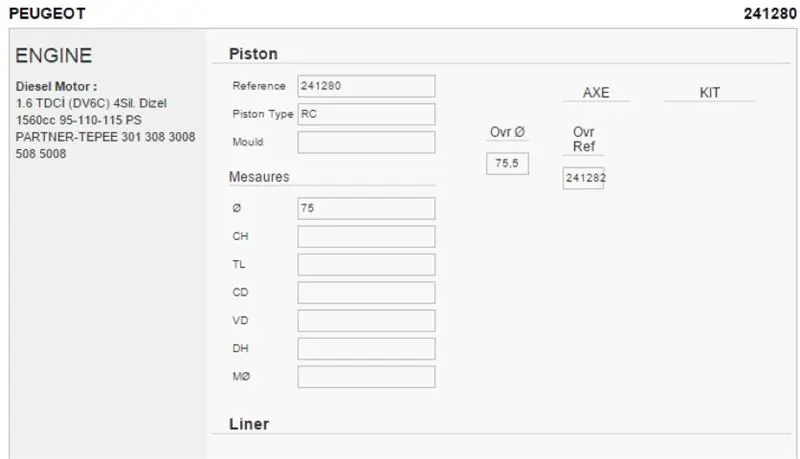Click the MØ measurement field
800x459 pixels.
point(366,376)
